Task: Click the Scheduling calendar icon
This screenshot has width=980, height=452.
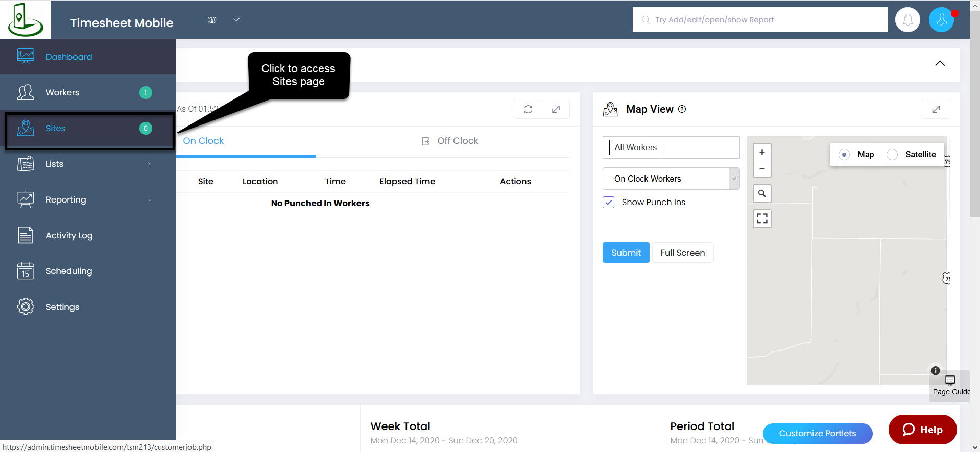Action: coord(26,271)
